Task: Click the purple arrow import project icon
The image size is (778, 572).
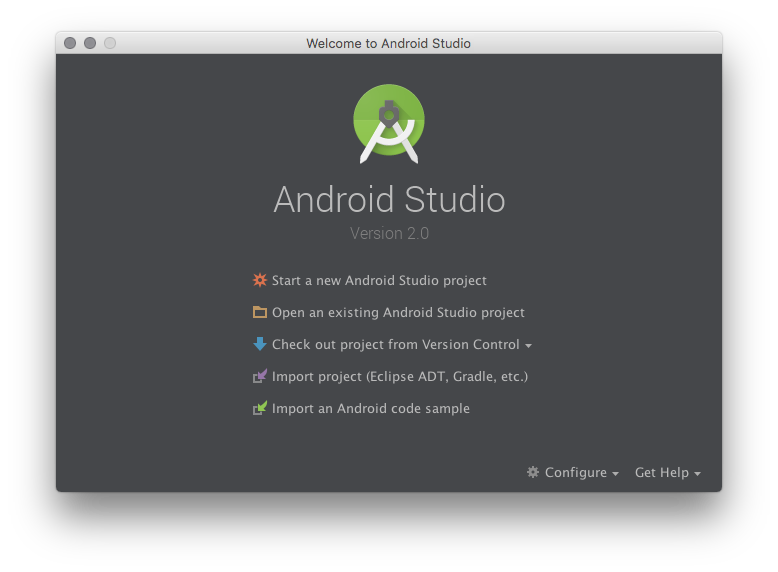Action: tap(259, 376)
